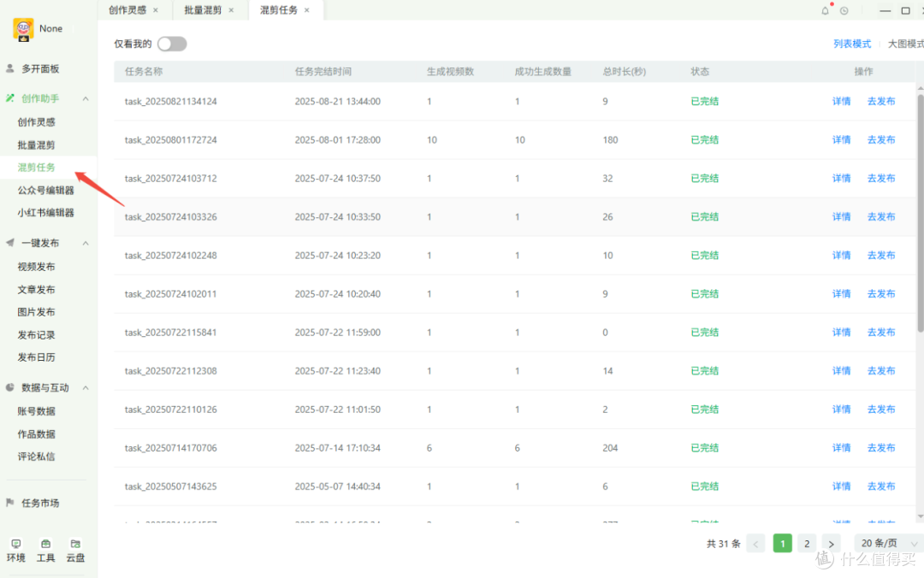Open 公众号编辑器 in the sidebar
The width and height of the screenshot is (924, 578).
click(46, 191)
